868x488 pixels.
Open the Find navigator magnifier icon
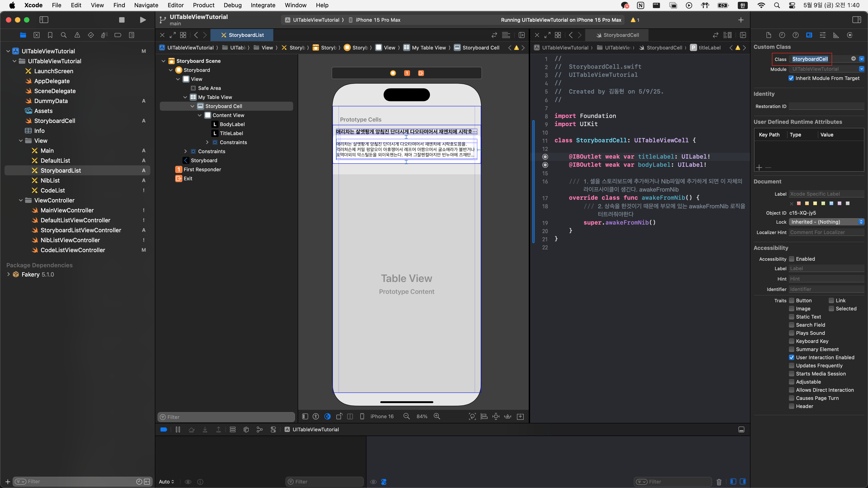(64, 35)
